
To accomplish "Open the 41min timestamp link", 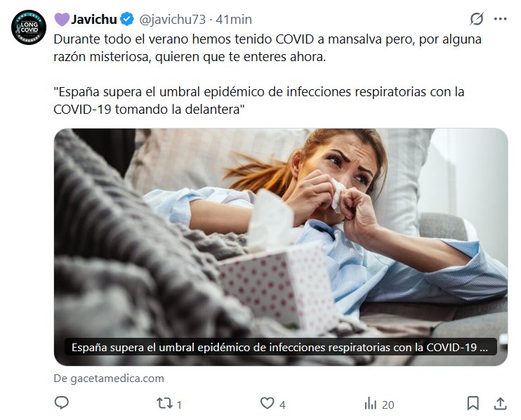I will coord(234,19).
